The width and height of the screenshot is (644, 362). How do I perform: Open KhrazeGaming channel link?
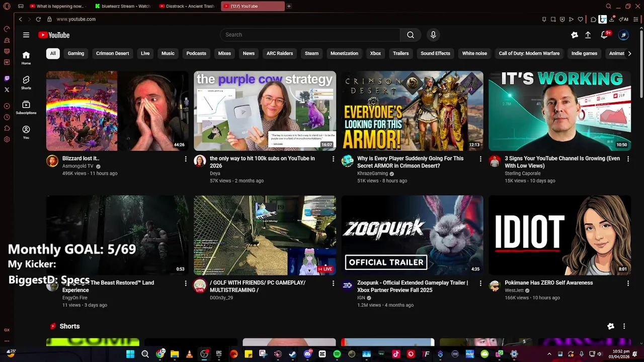[x=372, y=173]
